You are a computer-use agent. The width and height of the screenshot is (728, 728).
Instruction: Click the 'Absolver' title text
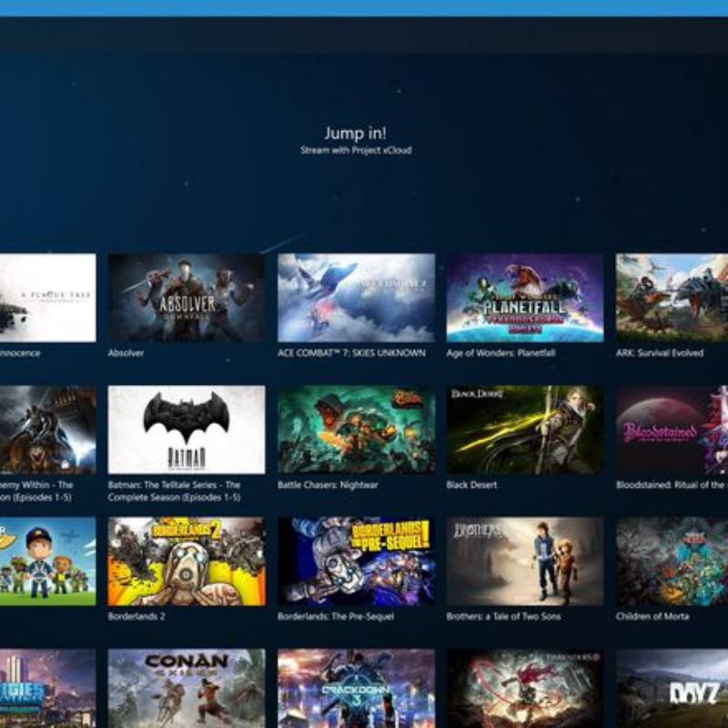coord(126,353)
